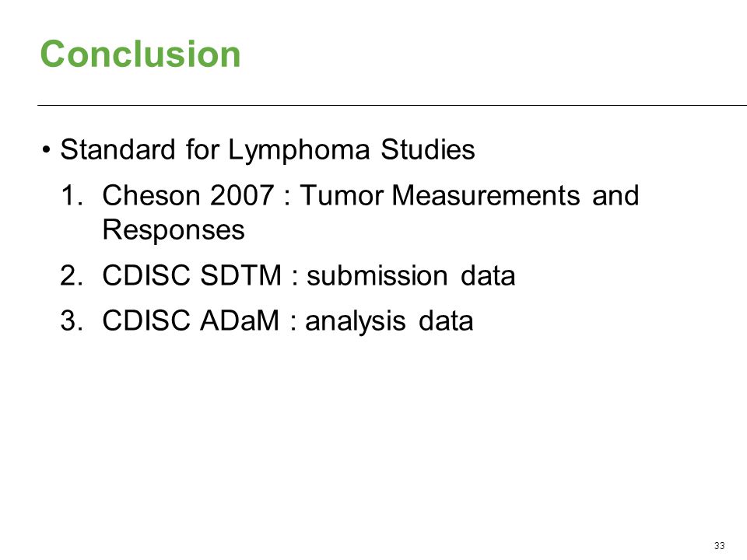Click the word and after Measurements
Image resolution: width=747 pixels, height=560 pixels.
click(x=615, y=196)
